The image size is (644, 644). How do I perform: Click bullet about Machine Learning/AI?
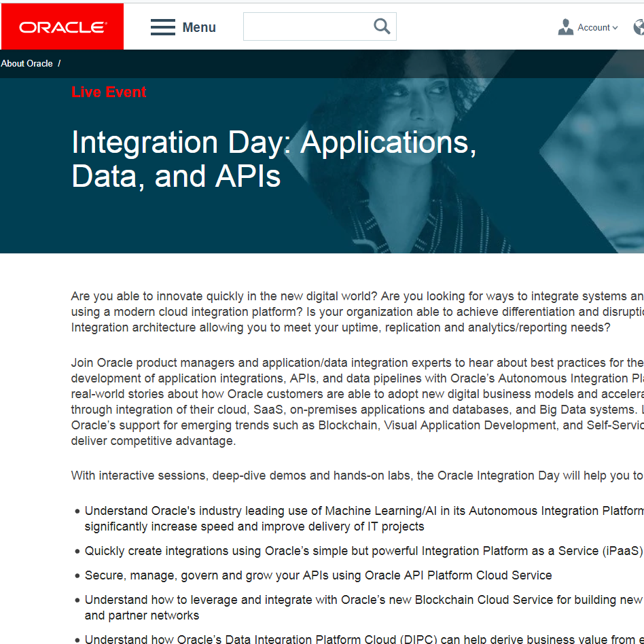click(x=364, y=519)
